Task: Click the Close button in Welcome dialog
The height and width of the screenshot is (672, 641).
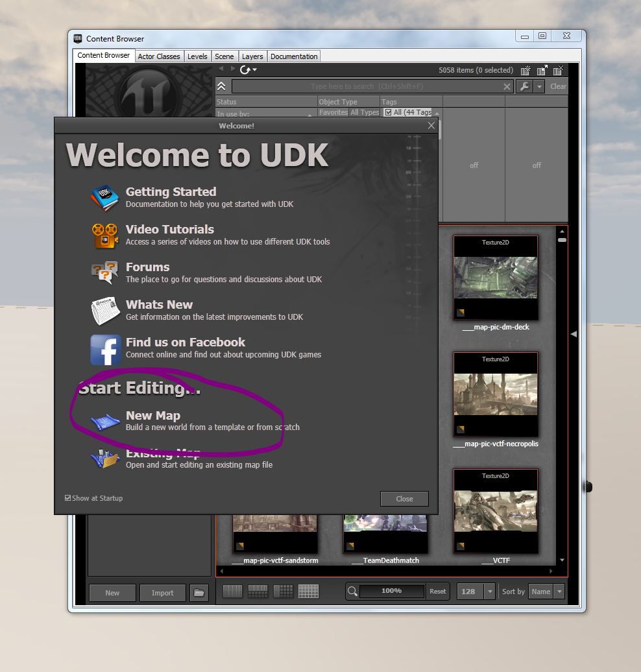Action: click(404, 499)
